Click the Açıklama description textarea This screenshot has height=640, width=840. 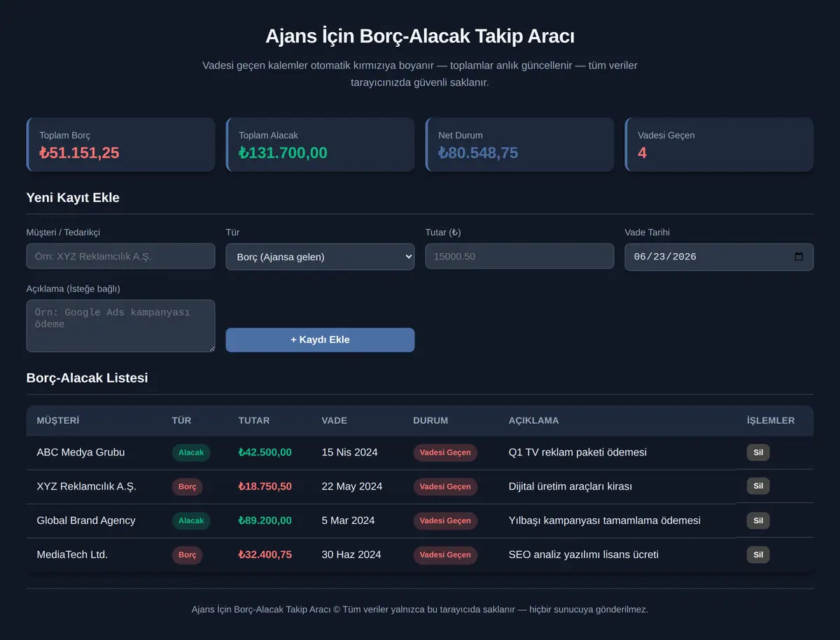pos(120,326)
